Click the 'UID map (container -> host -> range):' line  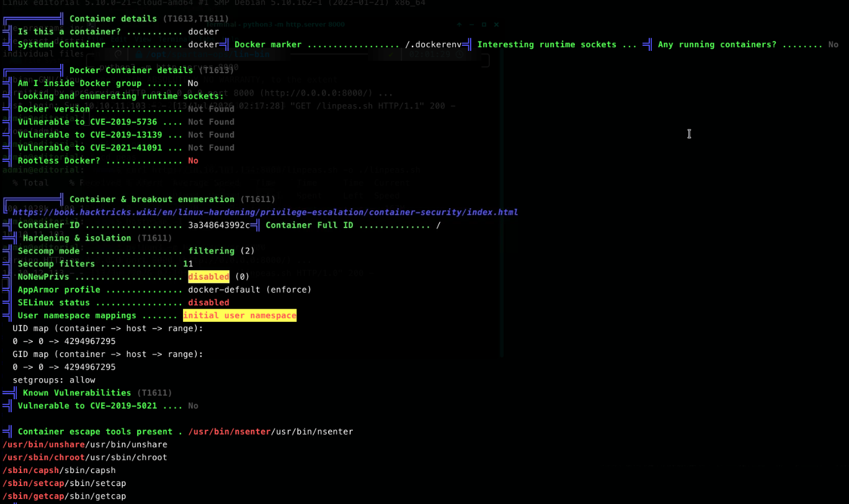108,329
